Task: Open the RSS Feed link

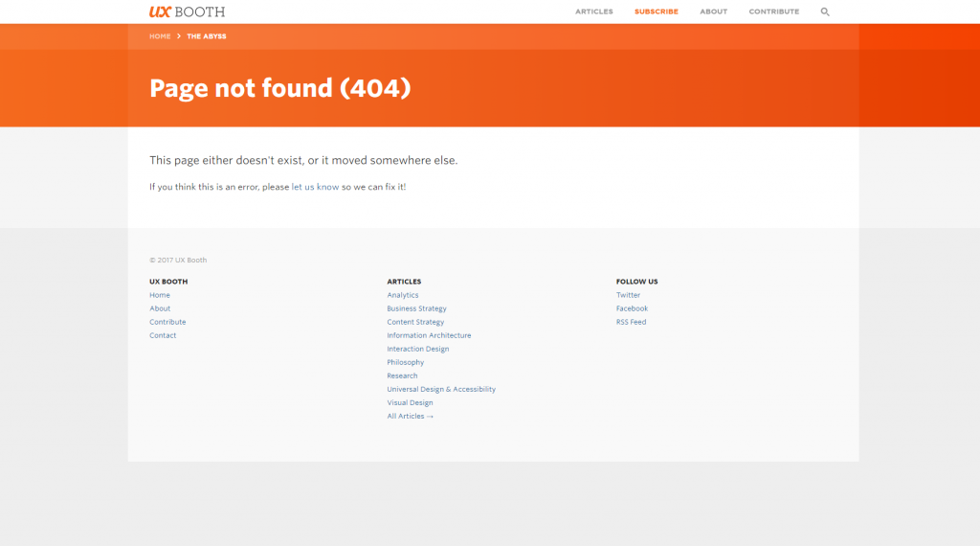Action: 632,322
